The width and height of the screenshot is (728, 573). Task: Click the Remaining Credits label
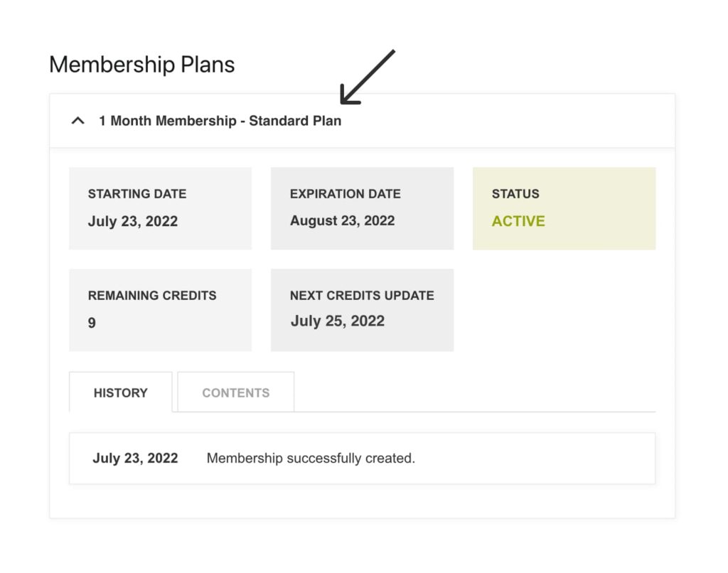(x=151, y=295)
